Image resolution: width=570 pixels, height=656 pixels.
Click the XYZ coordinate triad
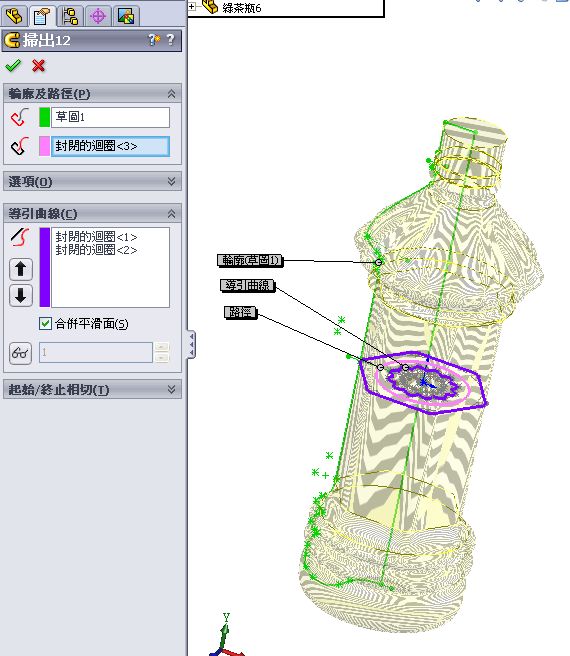226,636
